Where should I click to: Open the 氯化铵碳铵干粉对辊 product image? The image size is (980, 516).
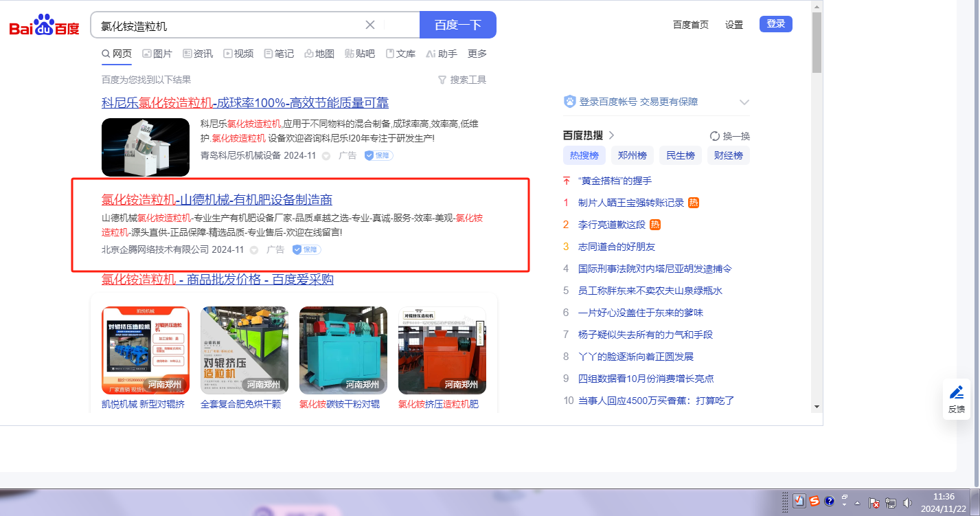point(343,350)
